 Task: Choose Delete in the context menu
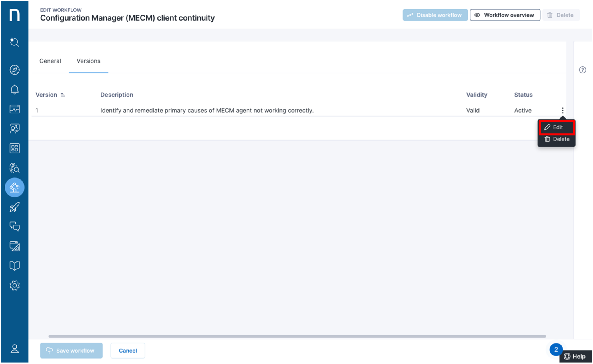pyautogui.click(x=556, y=139)
